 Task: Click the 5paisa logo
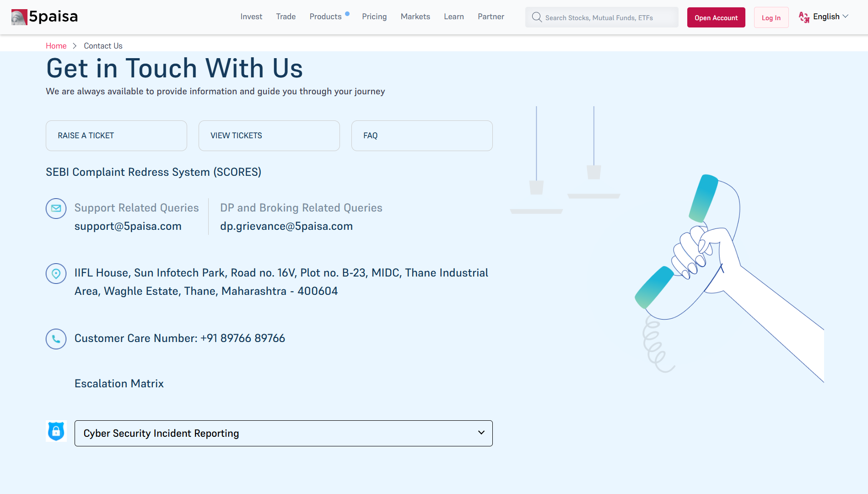(x=45, y=17)
